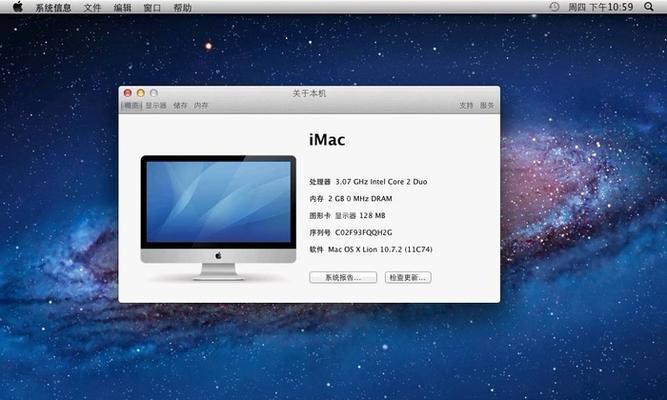
Task: Switch to the 内存 tab
Action: click(201, 105)
